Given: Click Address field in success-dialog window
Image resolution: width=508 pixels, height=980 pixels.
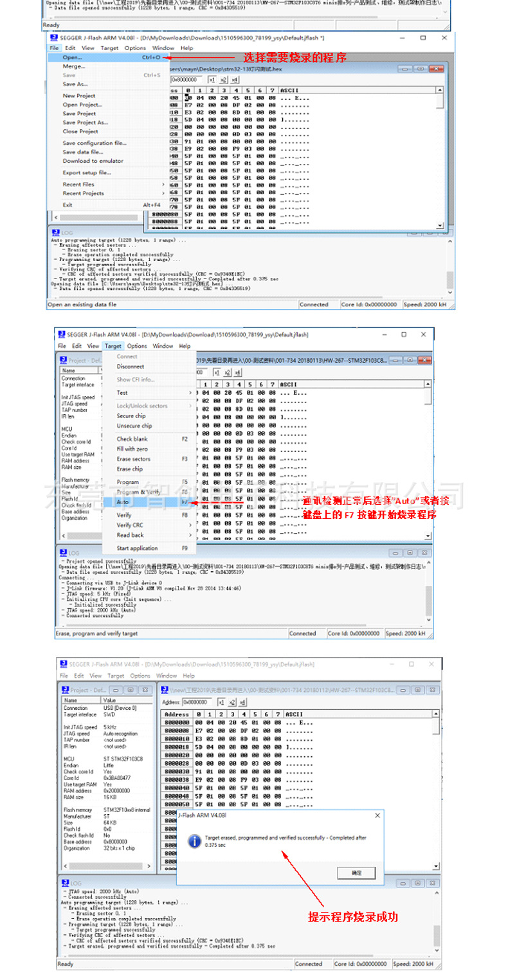Looking at the screenshot, I should click(198, 702).
